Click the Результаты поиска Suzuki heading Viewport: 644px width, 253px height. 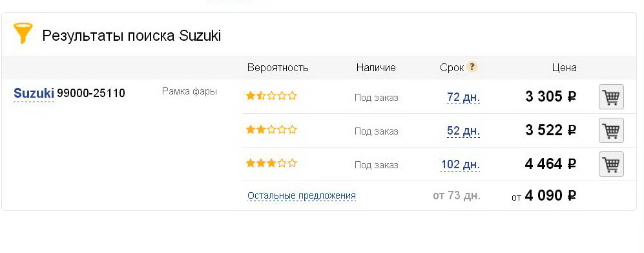tap(131, 36)
